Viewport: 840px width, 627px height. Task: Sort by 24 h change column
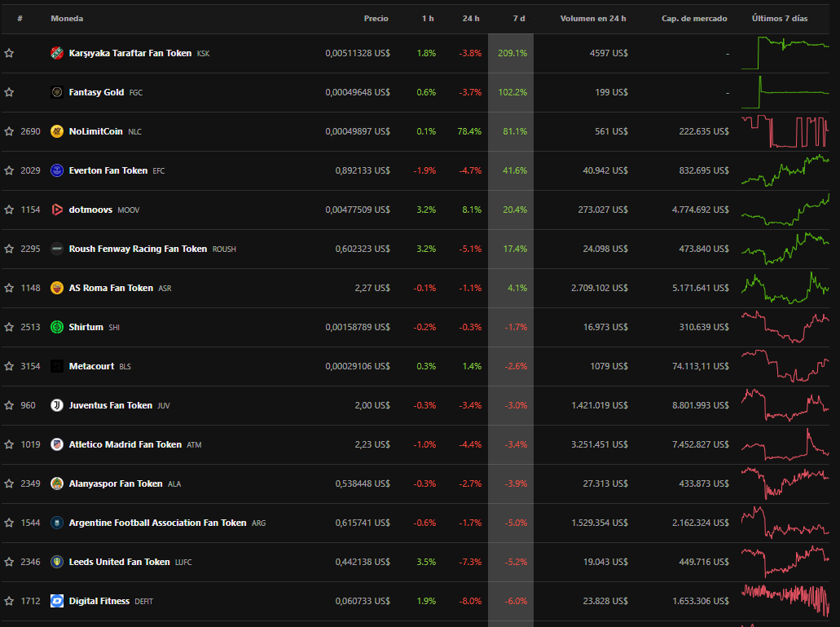pyautogui.click(x=471, y=18)
